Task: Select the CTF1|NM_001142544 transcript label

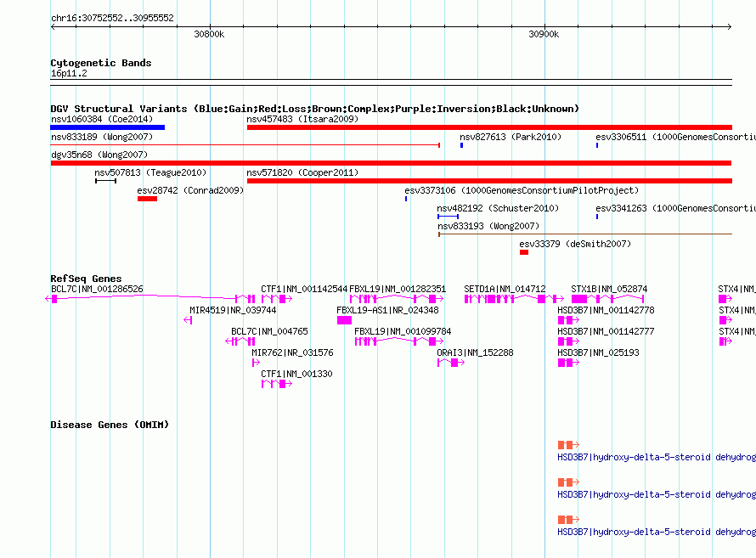Action: point(304,289)
